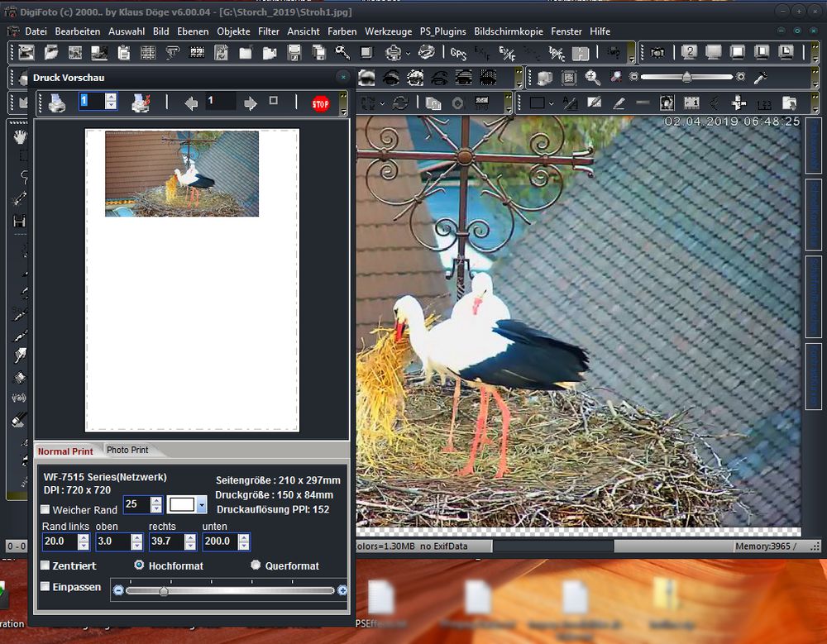Open the printer setup icon with red mark
Screen dimensions: 827x644
[x=141, y=103]
